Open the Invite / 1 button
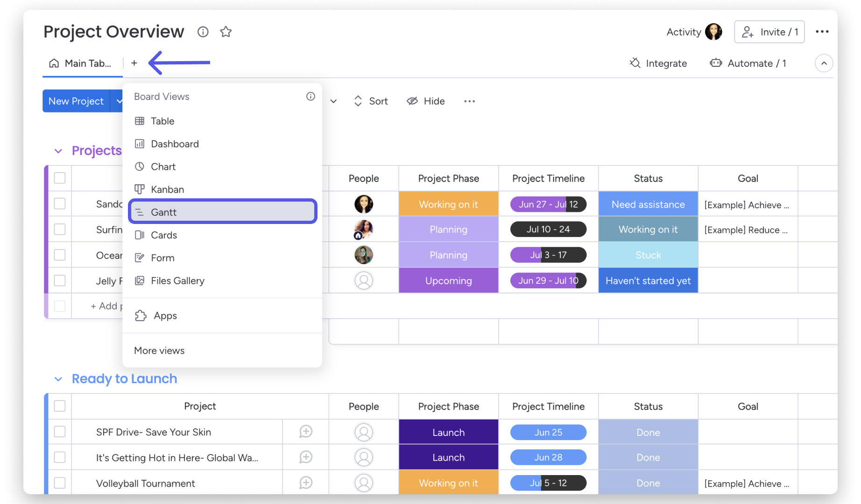Screen dimensions: 861x504 (769, 32)
